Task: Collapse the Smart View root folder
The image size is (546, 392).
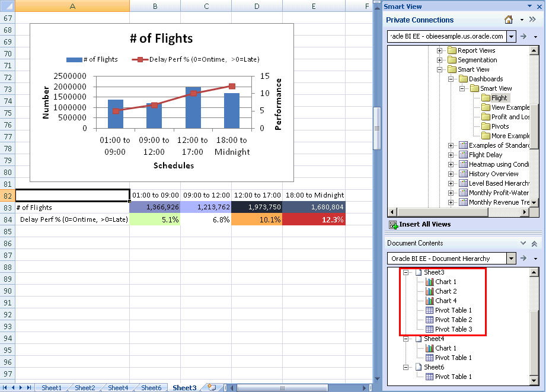Action: pyautogui.click(x=439, y=69)
